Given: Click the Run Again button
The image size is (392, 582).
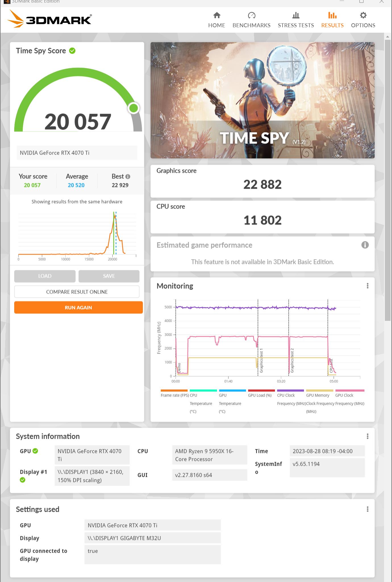Looking at the screenshot, I should pyautogui.click(x=78, y=307).
